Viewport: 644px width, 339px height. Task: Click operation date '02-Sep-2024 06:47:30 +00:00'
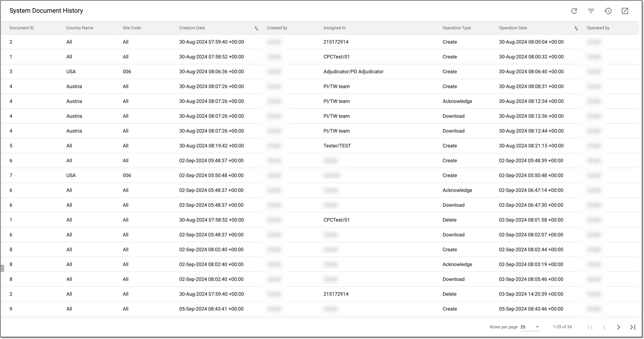[x=531, y=205]
